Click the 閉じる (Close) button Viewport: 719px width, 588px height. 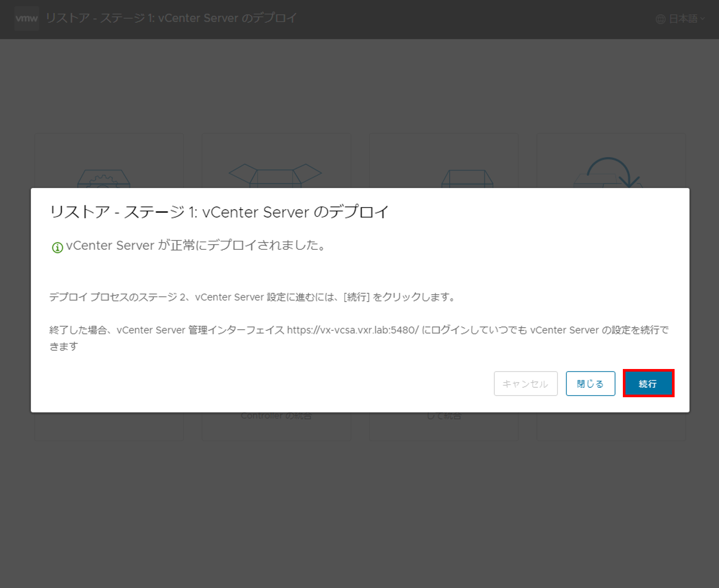point(590,384)
